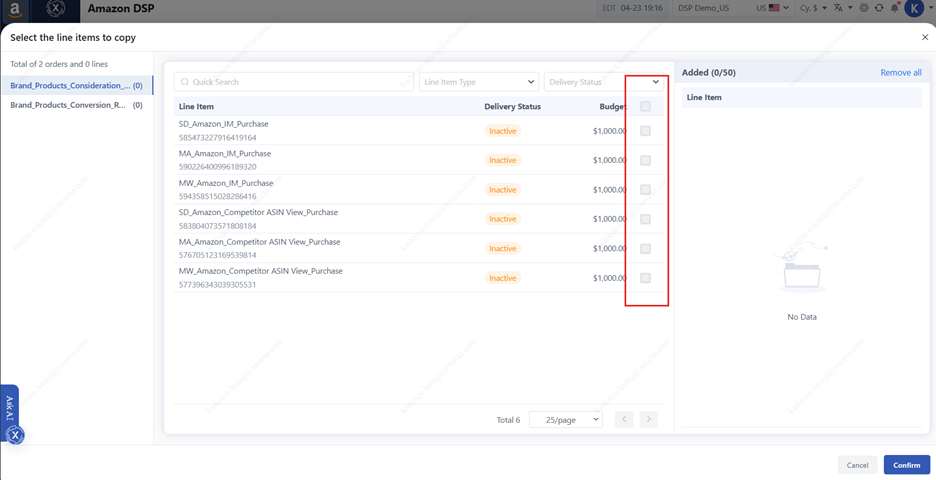Viewport: 936px width, 480px height.
Task: Open the settings gear in header
Action: 864,8
